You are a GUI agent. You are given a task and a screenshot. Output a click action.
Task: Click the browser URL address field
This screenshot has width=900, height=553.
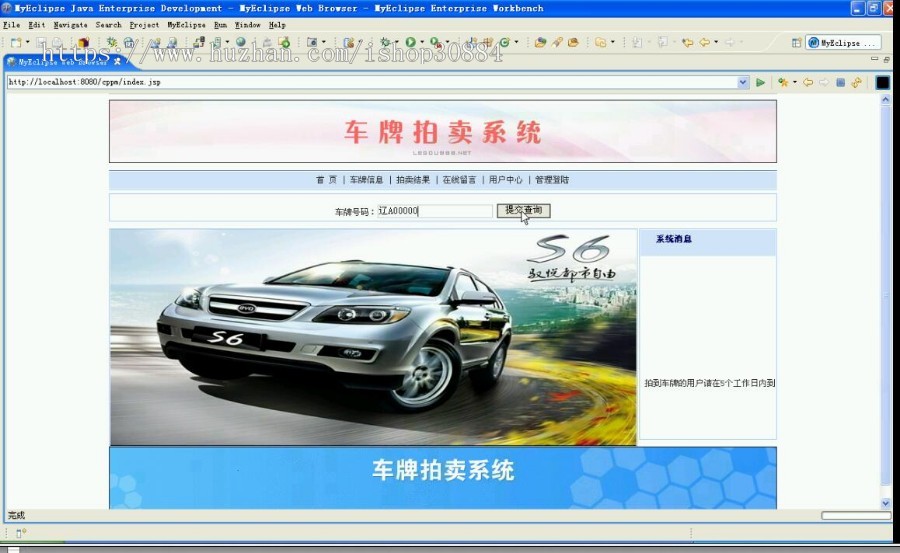[372, 82]
